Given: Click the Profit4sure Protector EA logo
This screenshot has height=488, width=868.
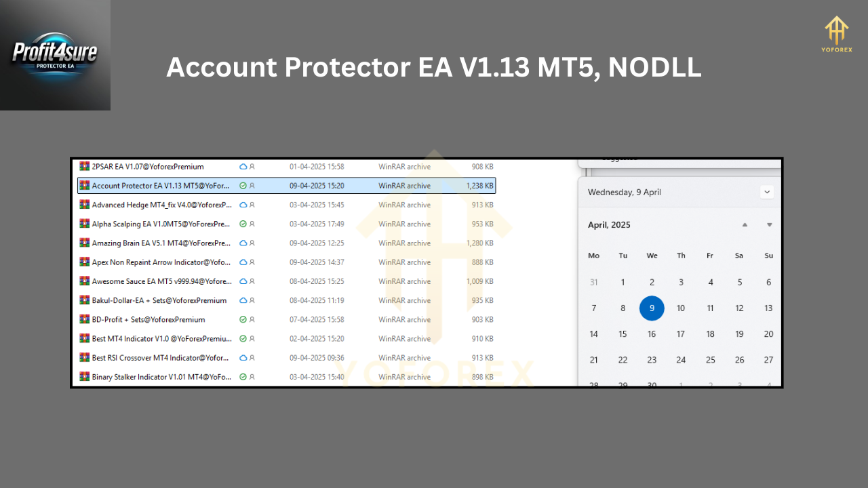Looking at the screenshot, I should point(55,55).
